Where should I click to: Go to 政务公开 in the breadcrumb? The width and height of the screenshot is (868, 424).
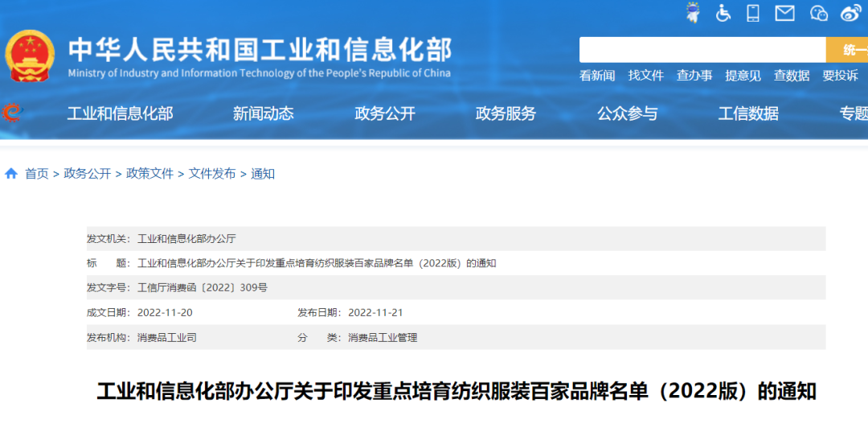pos(88,174)
